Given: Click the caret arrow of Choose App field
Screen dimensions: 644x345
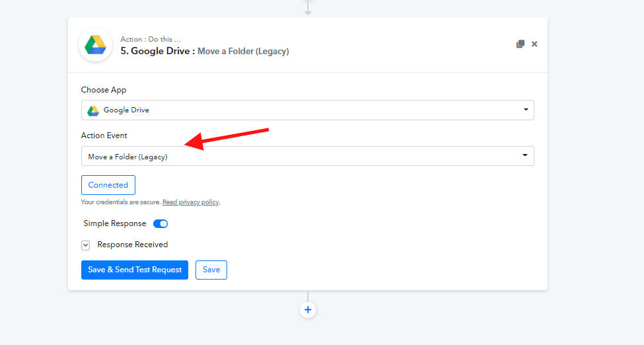Looking at the screenshot, I should tap(526, 110).
